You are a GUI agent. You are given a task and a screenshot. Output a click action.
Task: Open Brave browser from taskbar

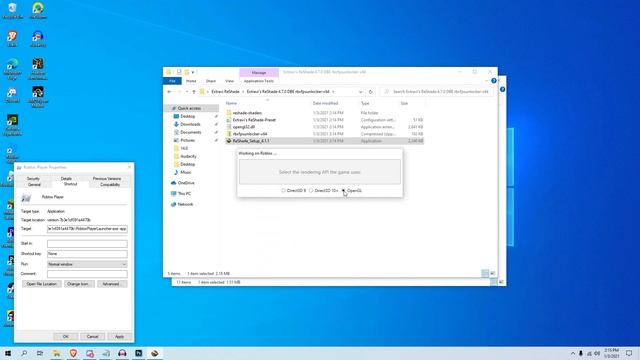tap(73, 353)
